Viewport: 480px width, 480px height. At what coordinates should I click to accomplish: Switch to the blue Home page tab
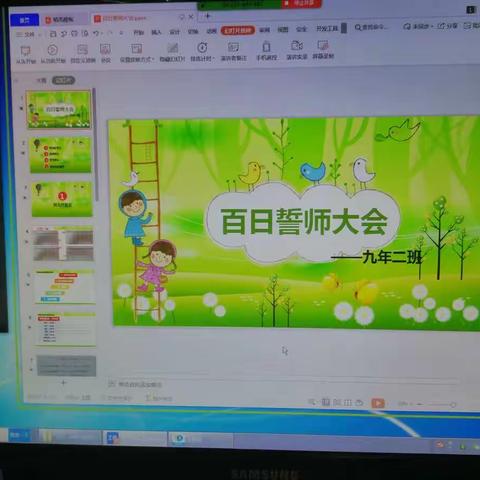pyautogui.click(x=24, y=20)
